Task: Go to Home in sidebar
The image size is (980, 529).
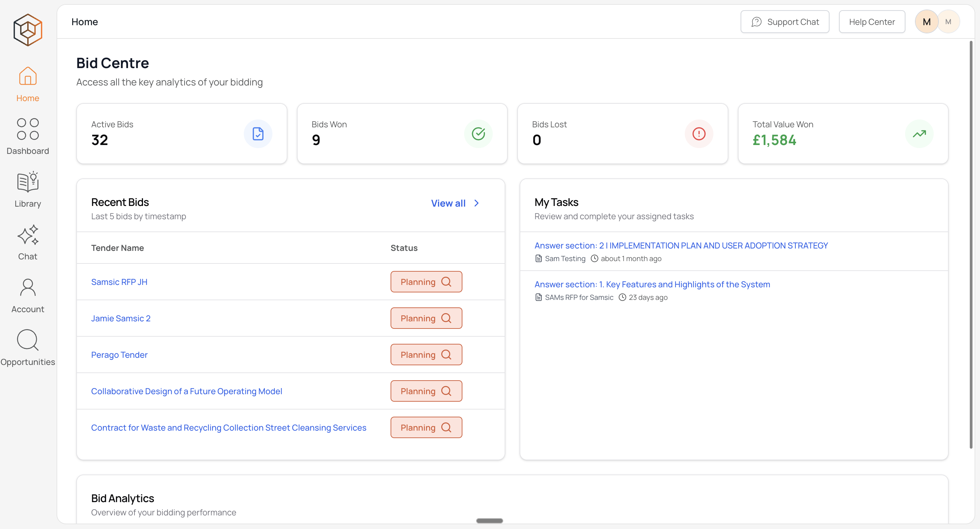Action: point(28,83)
